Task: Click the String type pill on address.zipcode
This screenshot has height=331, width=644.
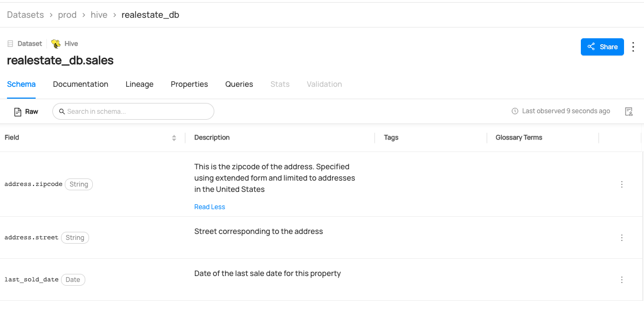Action: 79,184
